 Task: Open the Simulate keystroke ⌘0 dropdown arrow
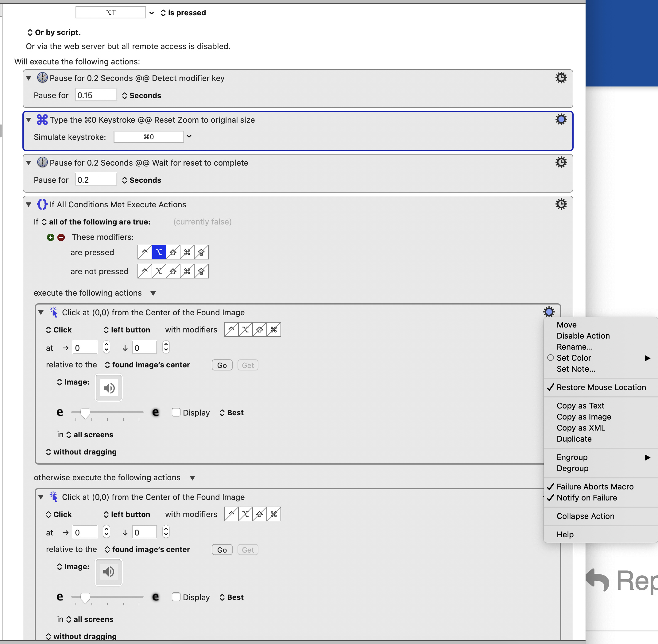pyautogui.click(x=189, y=136)
